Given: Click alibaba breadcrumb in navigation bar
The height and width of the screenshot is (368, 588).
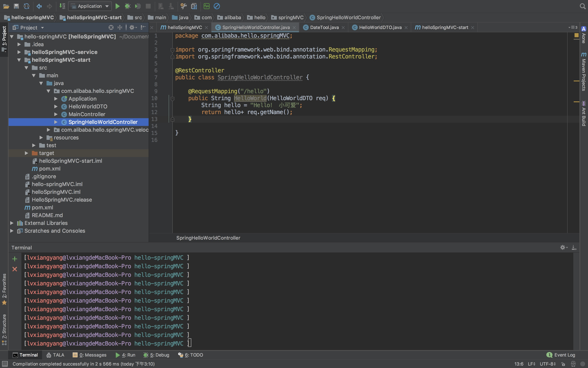Looking at the screenshot, I should tap(229, 18).
